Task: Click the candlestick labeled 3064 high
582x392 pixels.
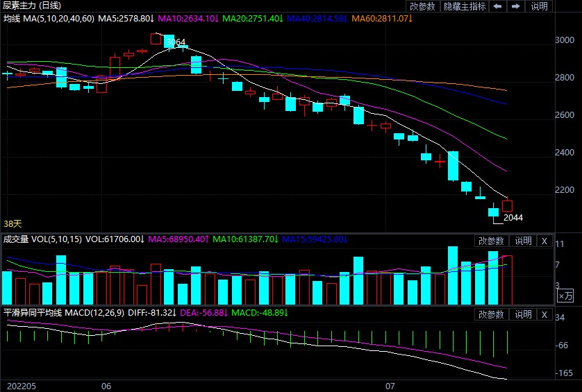Action: tap(156, 40)
